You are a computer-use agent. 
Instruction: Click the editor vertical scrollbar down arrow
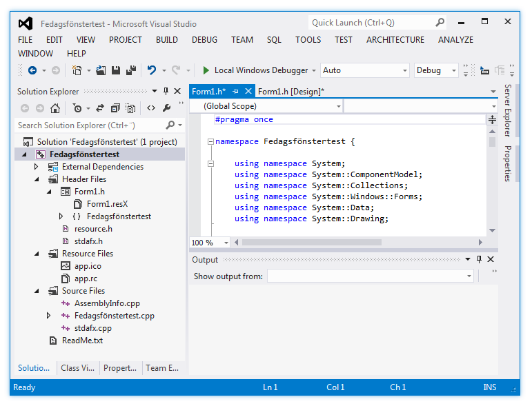coord(492,230)
